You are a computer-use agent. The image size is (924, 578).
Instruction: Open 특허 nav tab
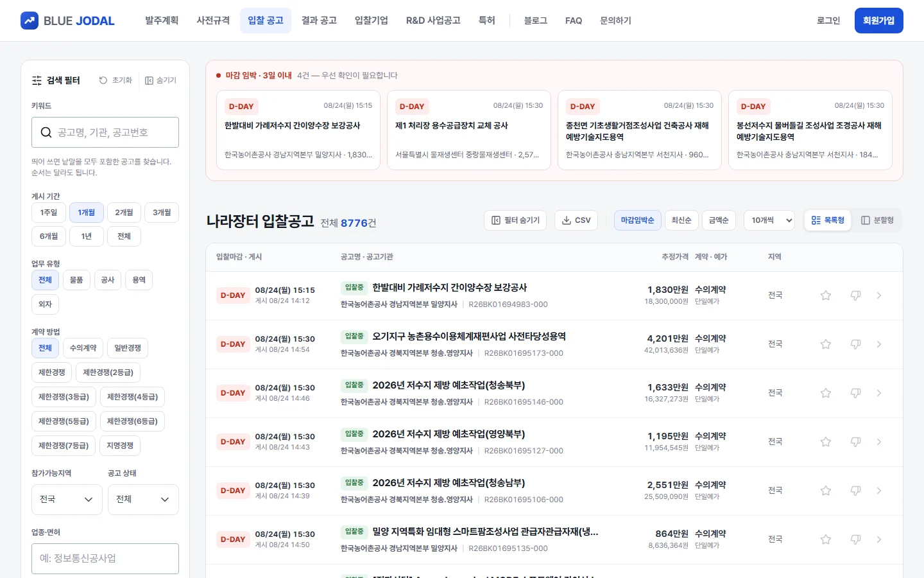(487, 21)
